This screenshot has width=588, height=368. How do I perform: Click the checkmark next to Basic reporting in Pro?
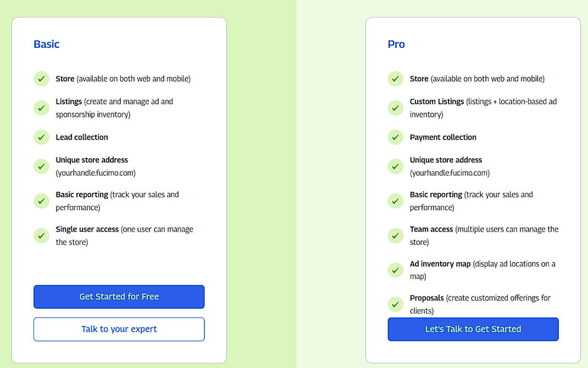click(395, 200)
